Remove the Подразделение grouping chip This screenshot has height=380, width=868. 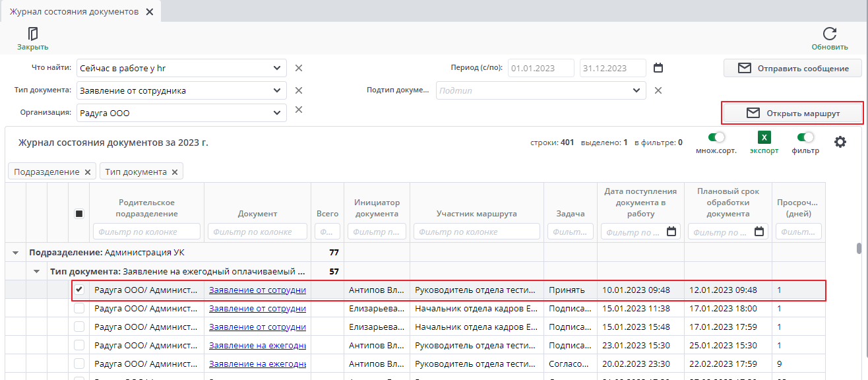[87, 172]
